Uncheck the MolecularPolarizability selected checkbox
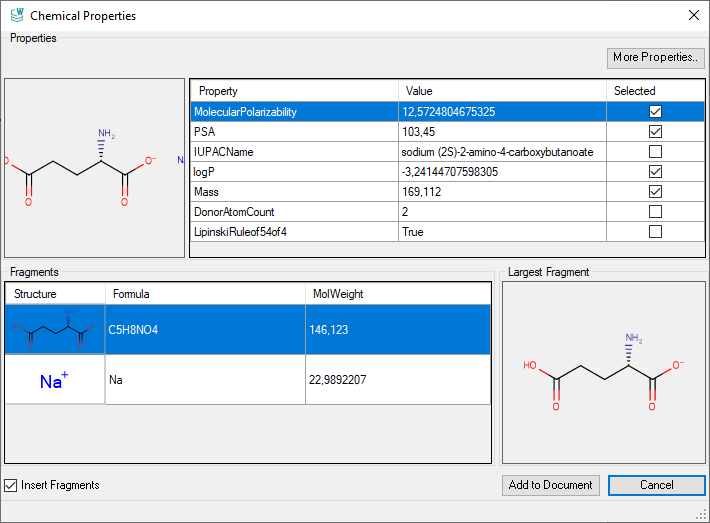710x523 pixels. (x=656, y=112)
